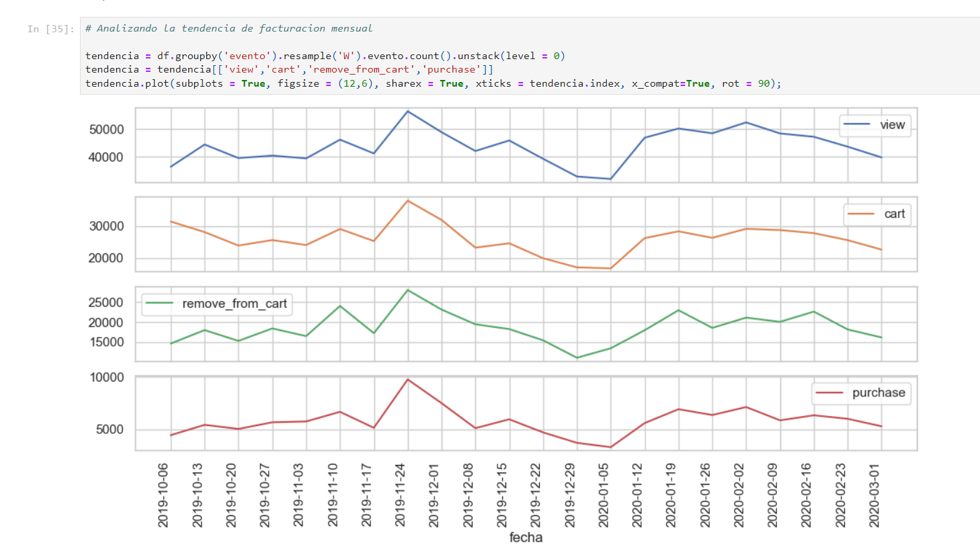Click the 15000 y-axis label on remove_from_cart plot

(x=106, y=342)
